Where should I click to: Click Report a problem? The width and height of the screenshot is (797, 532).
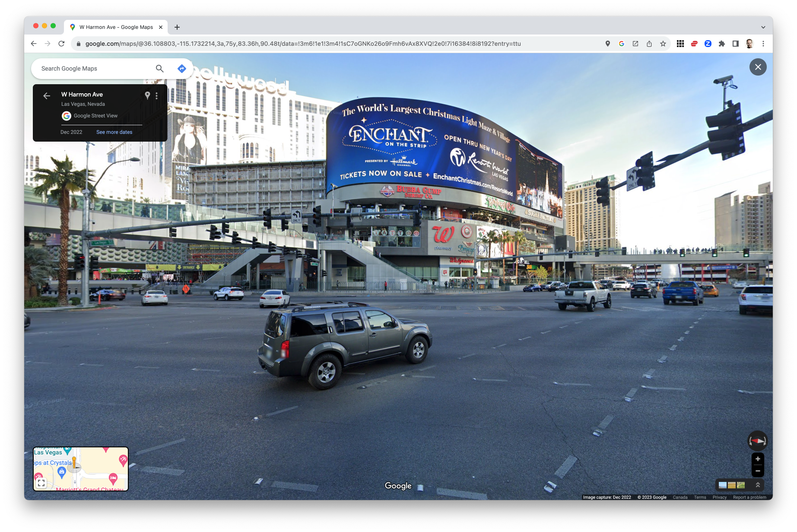[749, 497]
